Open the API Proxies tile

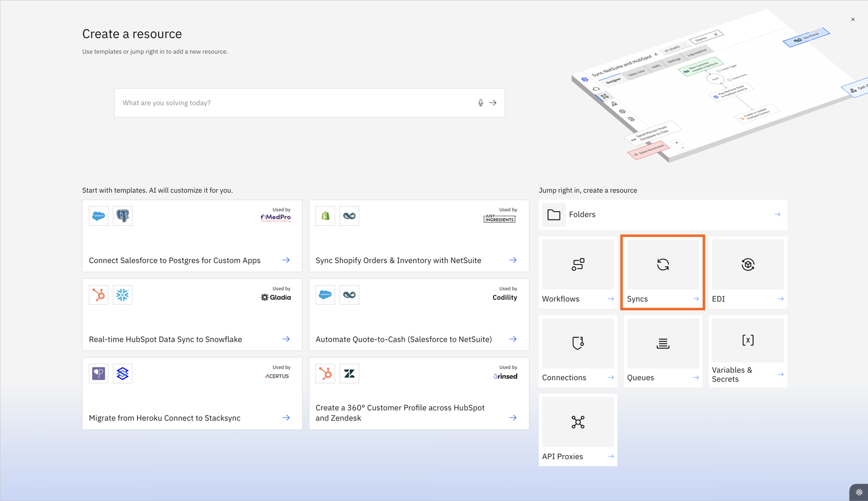pos(578,430)
